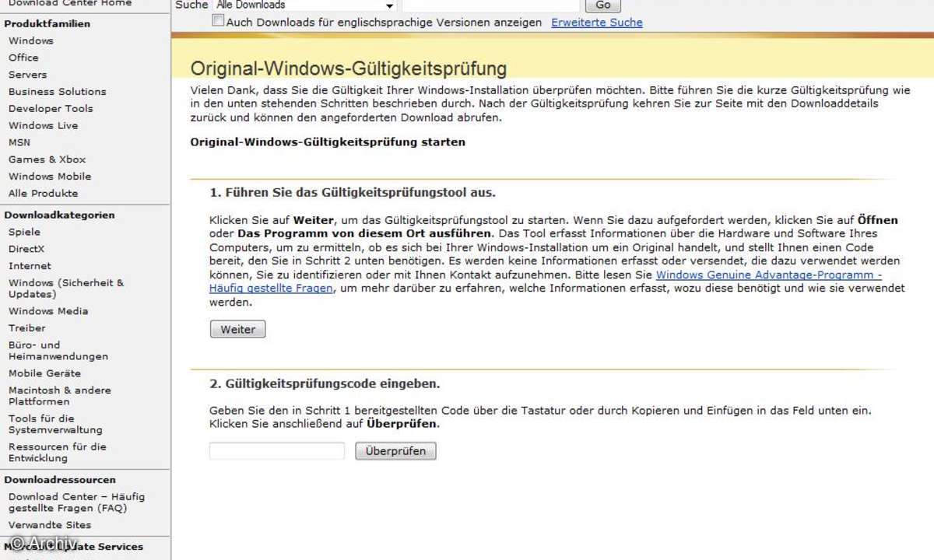This screenshot has width=934, height=560.
Task: Open Windows Mobile sidebar entry
Action: pos(50,177)
